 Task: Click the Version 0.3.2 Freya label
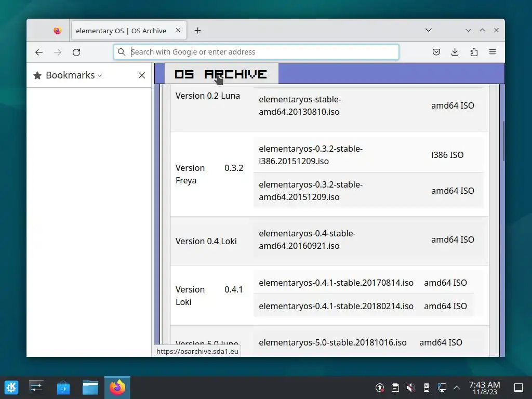coord(209,174)
